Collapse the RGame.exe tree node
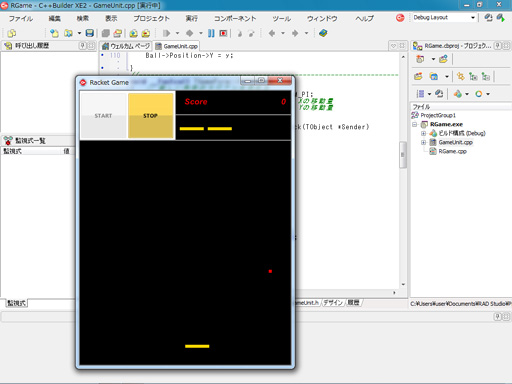Screen dimensions: 512x384 [x=415, y=124]
